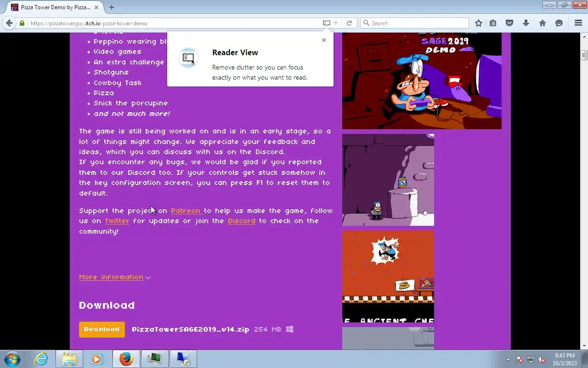Click the magnifier icon in the search box
Screen dimensions: 588x368
point(366,23)
